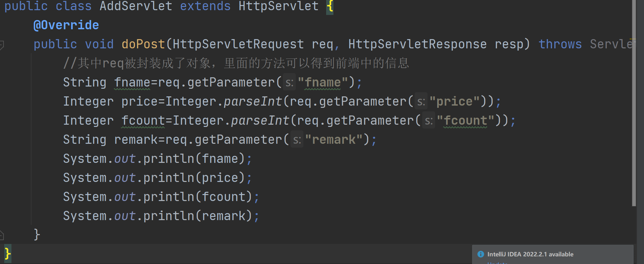Click the 's:' parameter hint before "fname"

tap(289, 83)
